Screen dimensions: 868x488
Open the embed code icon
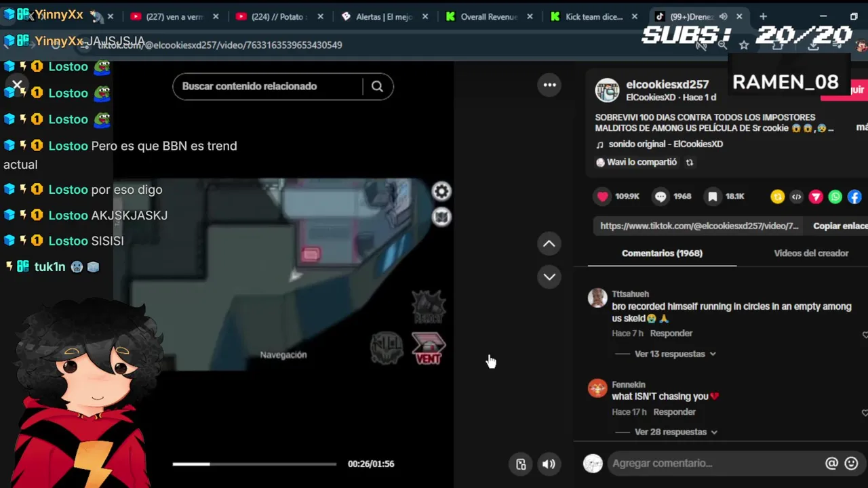point(796,197)
